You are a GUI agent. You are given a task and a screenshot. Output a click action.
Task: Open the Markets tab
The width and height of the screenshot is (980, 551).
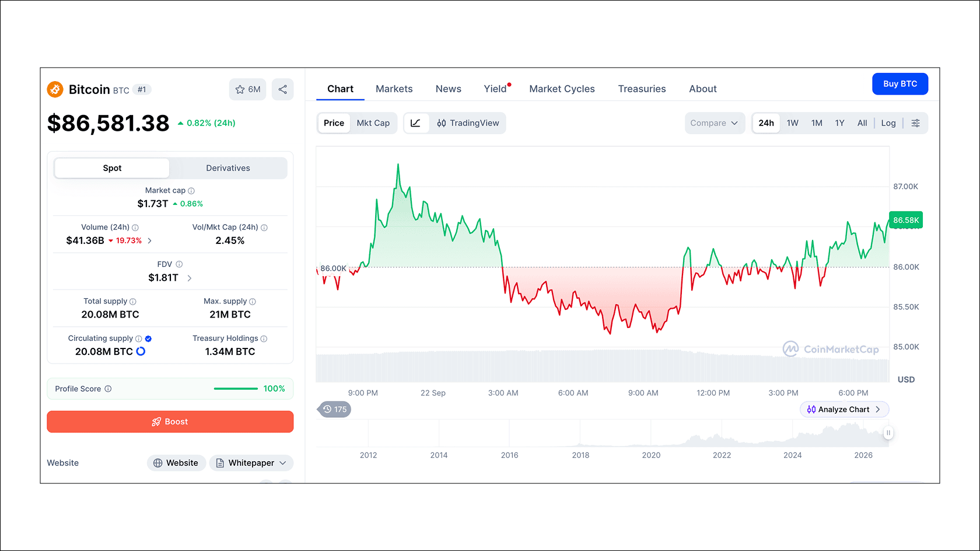[394, 89]
